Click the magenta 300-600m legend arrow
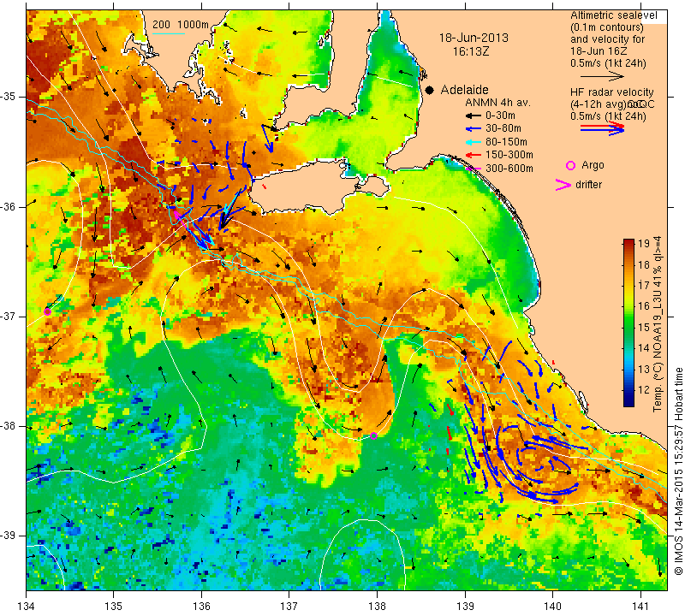Viewport: 685px width, 616px height. pos(473,169)
